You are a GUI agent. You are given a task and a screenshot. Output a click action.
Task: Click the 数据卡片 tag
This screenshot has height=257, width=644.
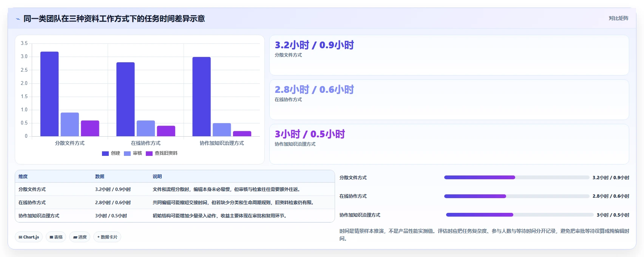click(x=107, y=237)
